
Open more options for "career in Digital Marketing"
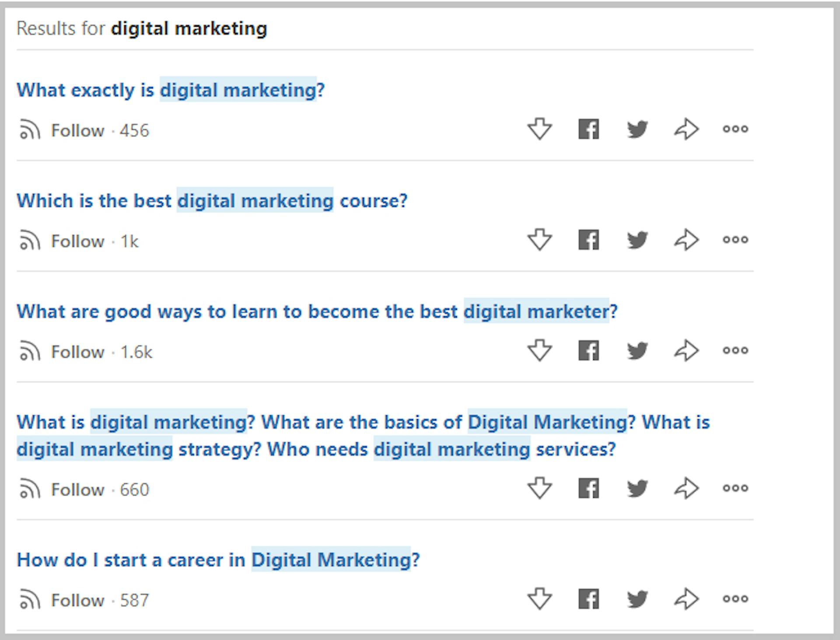735,598
